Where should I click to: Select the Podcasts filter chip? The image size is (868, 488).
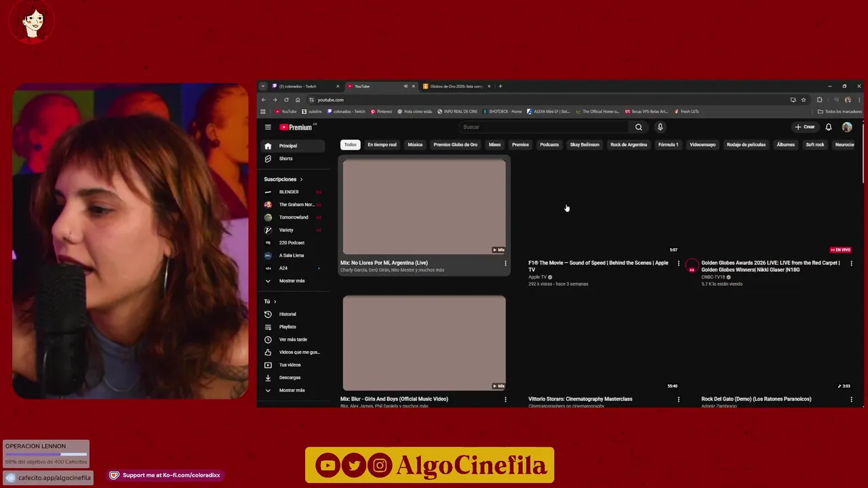(549, 144)
